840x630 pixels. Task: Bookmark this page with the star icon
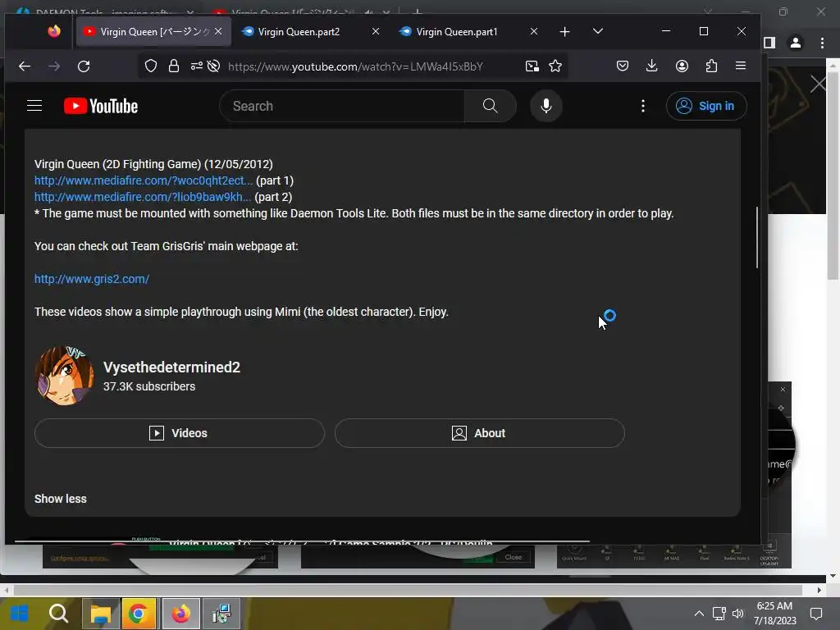click(555, 66)
